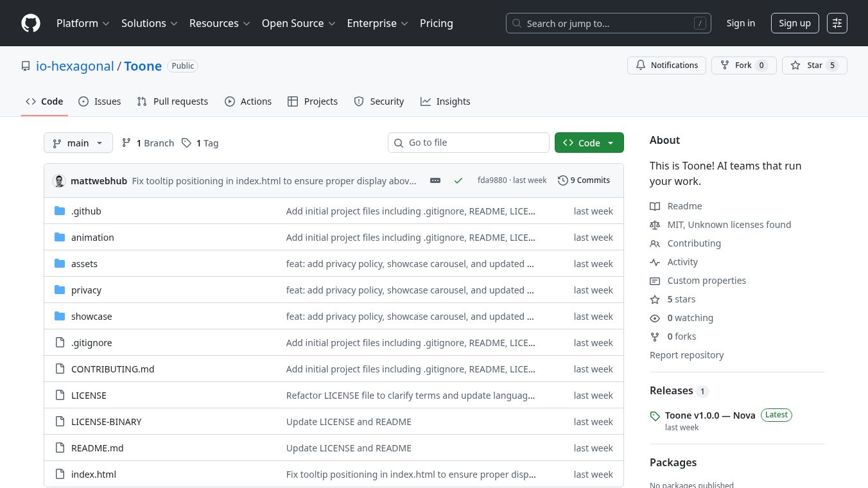The image size is (868, 488).
Task: Expand the commit message ellipsis button
Action: pos(435,181)
